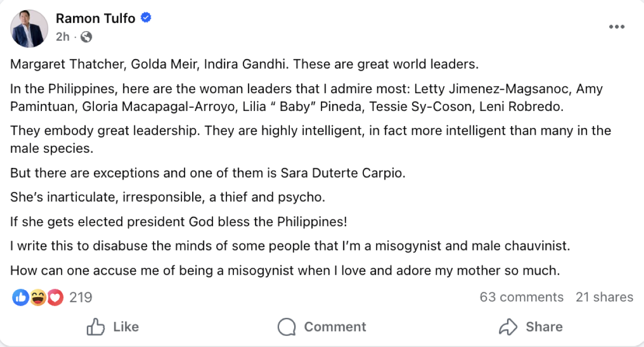Click the blue thumbs-up reaction emoji
Screen dimensions: 644x347
20,297
